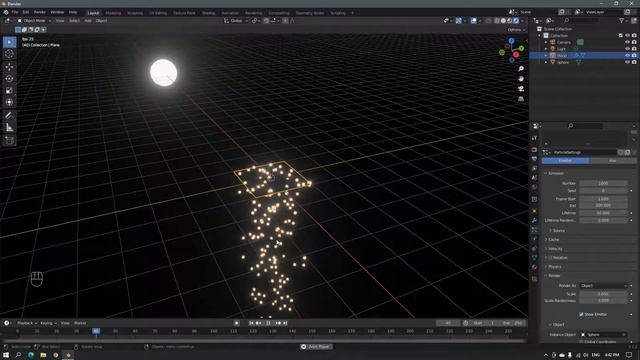This screenshot has width=640, height=360.
Task: Select the Scale tool in the left toolbar
Action: pyautogui.click(x=9, y=90)
